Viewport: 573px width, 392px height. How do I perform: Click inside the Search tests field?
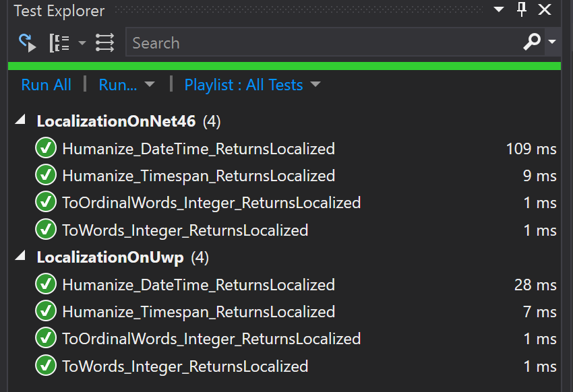pos(303,42)
